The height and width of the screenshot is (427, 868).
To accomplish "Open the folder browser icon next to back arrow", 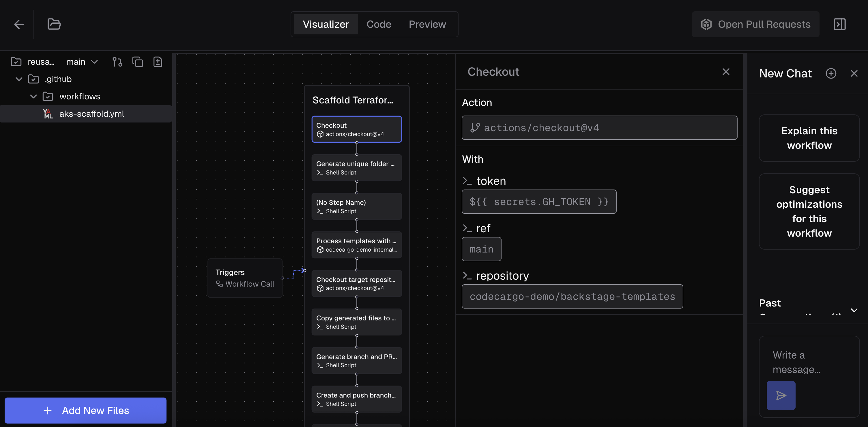I will point(54,24).
